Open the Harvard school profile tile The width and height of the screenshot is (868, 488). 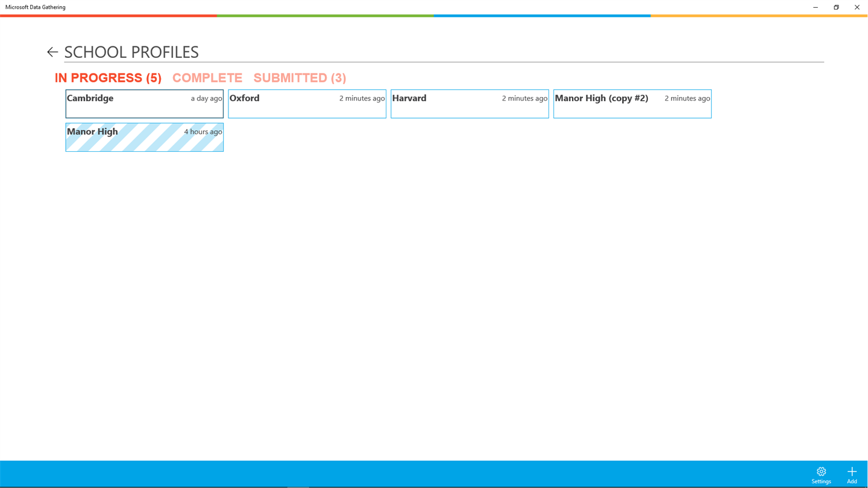point(470,104)
